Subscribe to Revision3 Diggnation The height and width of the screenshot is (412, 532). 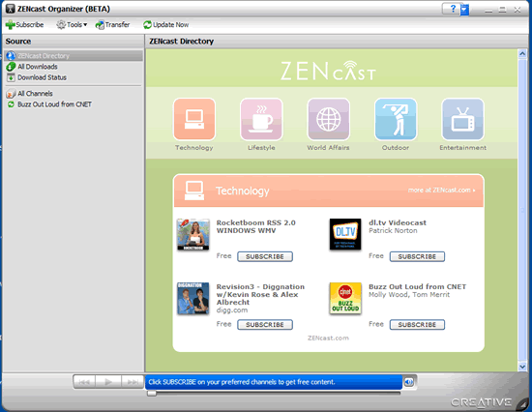tap(265, 325)
